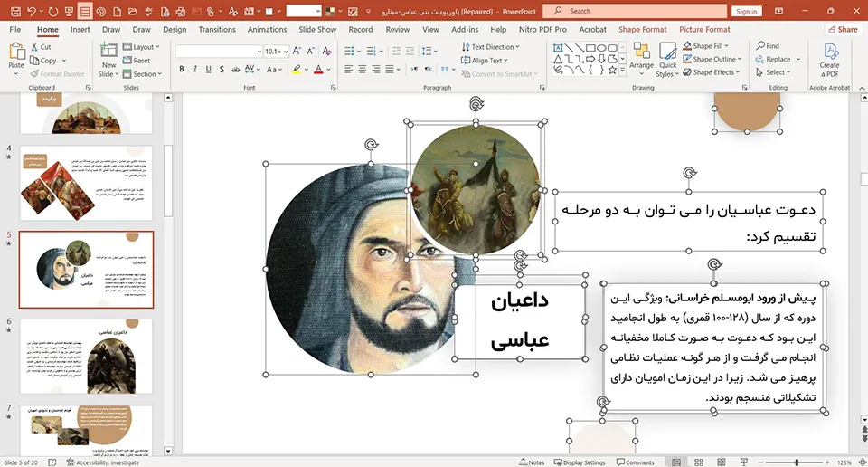The image size is (868, 467).
Task: Center align the text
Action: pos(362,70)
